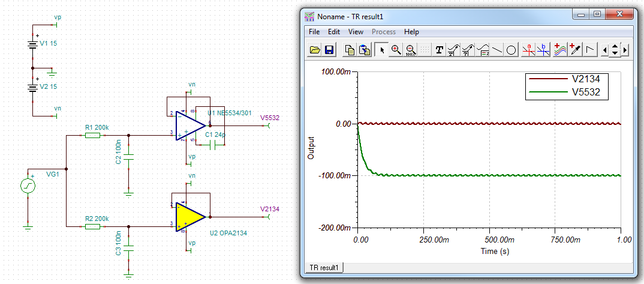Screen dimensions: 644x284
Task: Select the VG1 voltage generator symbol
Action: (28, 186)
